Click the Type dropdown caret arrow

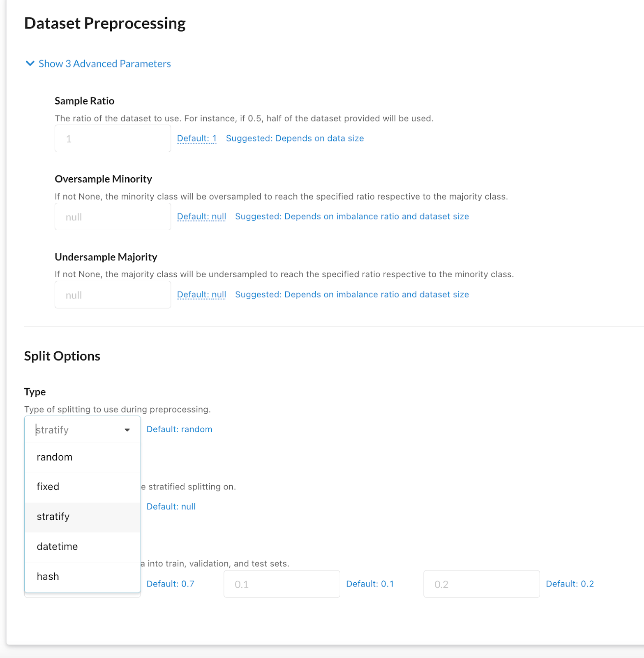(127, 430)
